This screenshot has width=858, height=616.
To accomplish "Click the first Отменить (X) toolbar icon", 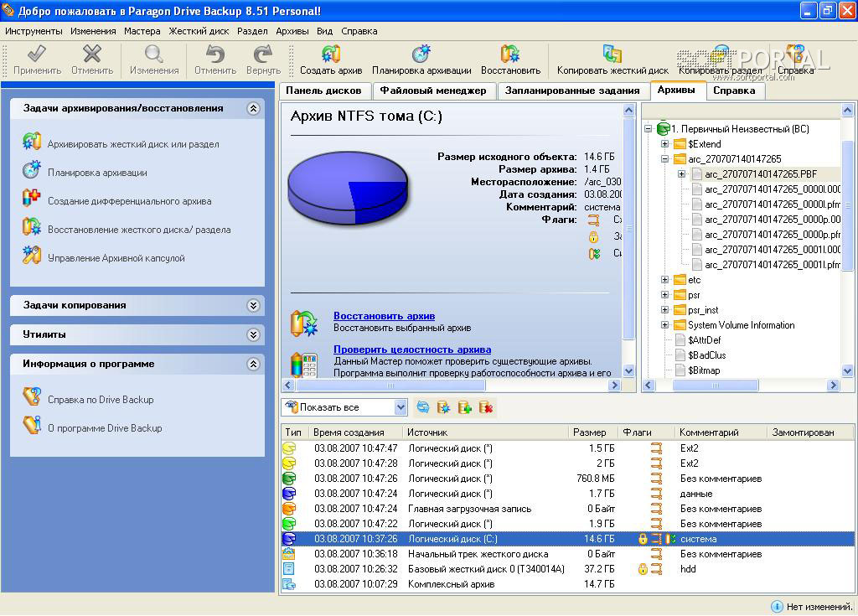I will pos(92,54).
